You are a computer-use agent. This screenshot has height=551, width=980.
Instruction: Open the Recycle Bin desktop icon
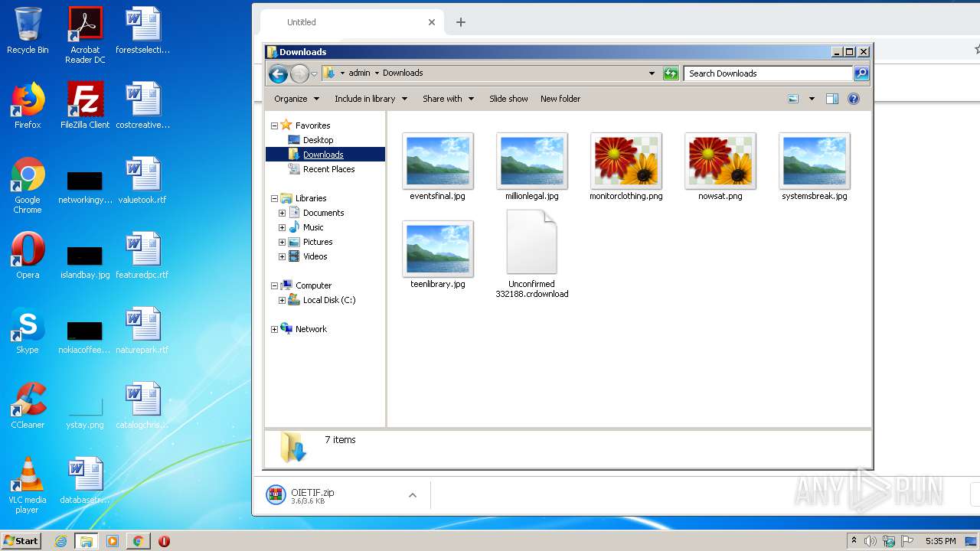tap(28, 31)
